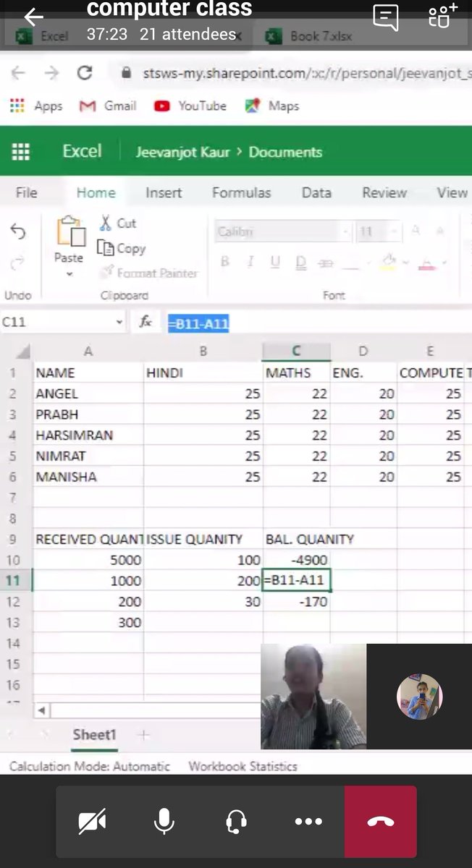
Task: Click the browser forward arrow
Action: [51, 73]
